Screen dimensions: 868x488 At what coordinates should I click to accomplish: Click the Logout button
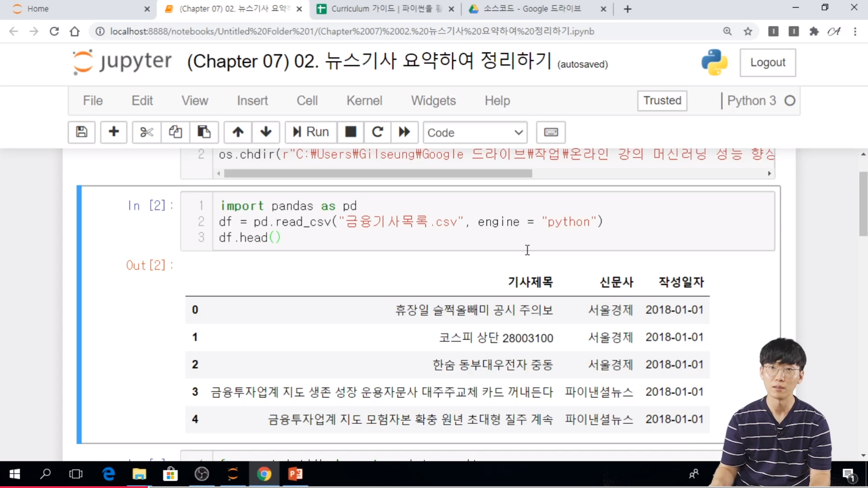click(767, 62)
